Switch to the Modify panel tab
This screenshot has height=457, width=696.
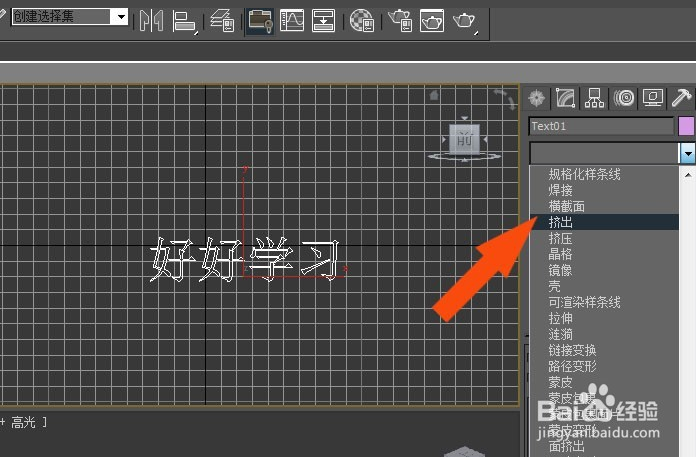[x=565, y=98]
